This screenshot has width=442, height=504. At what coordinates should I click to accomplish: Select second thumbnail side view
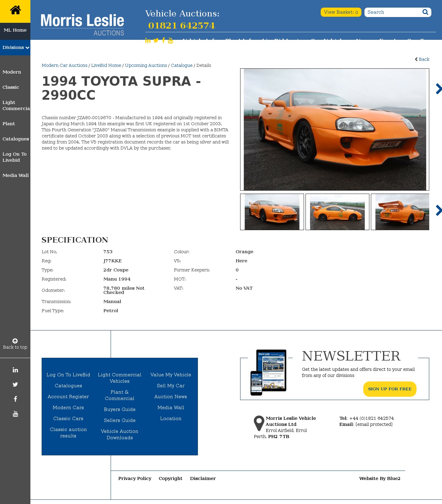click(337, 212)
